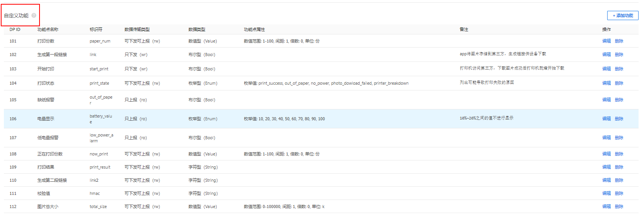Click enum values 10, 20, 30...100
Screen dimensions: 644x215
pos(284,119)
